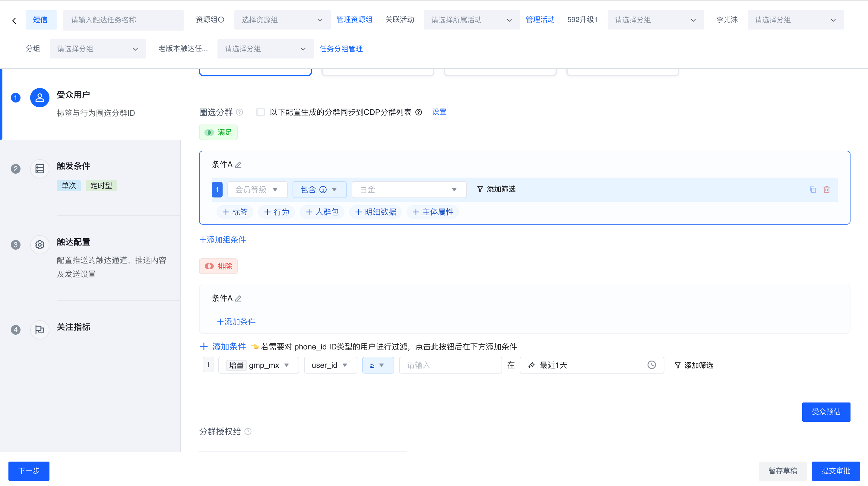Screen dimensions: 868x486
Task: Click the 触发条件 list step icon
Action: click(x=40, y=169)
